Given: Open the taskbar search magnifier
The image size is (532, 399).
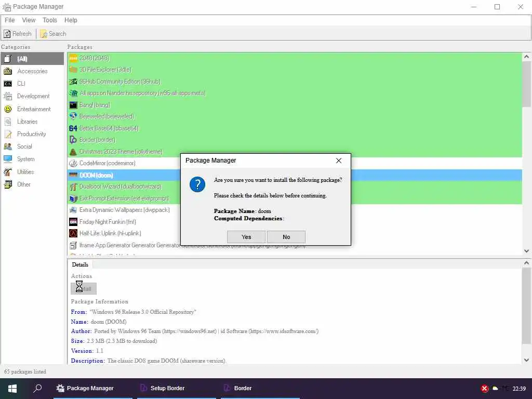Looking at the screenshot, I should [37, 388].
